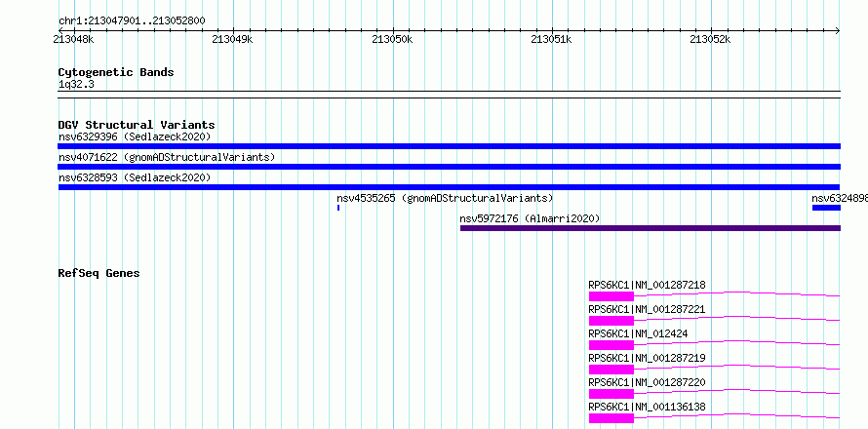Click the nsv6328593 (Sedlazeck2020) variant label
This screenshot has height=429, width=868.
(135, 177)
